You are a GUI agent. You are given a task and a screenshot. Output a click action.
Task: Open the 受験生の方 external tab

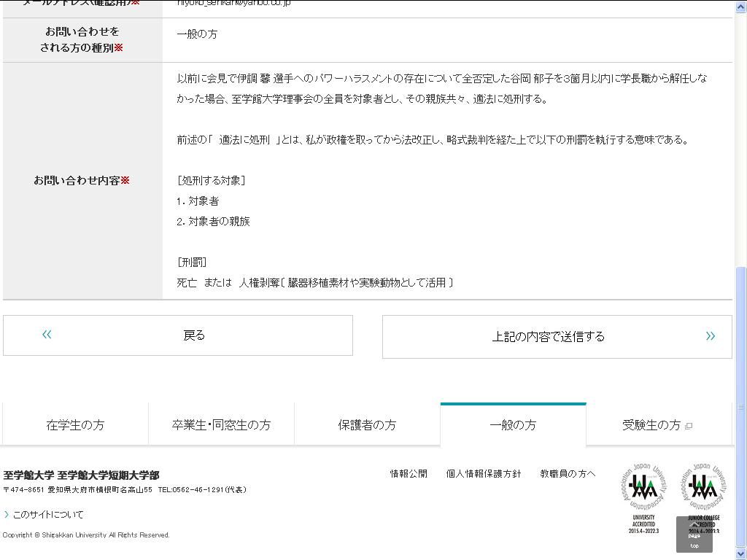point(659,424)
